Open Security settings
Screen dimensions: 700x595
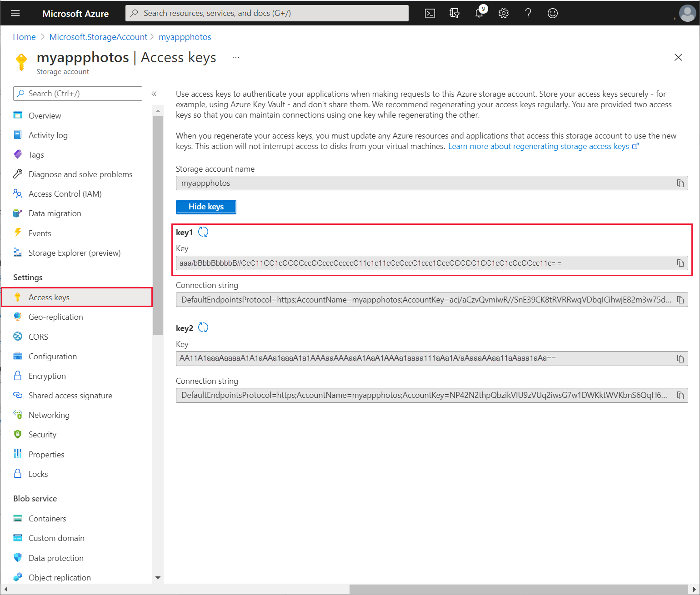click(x=42, y=435)
